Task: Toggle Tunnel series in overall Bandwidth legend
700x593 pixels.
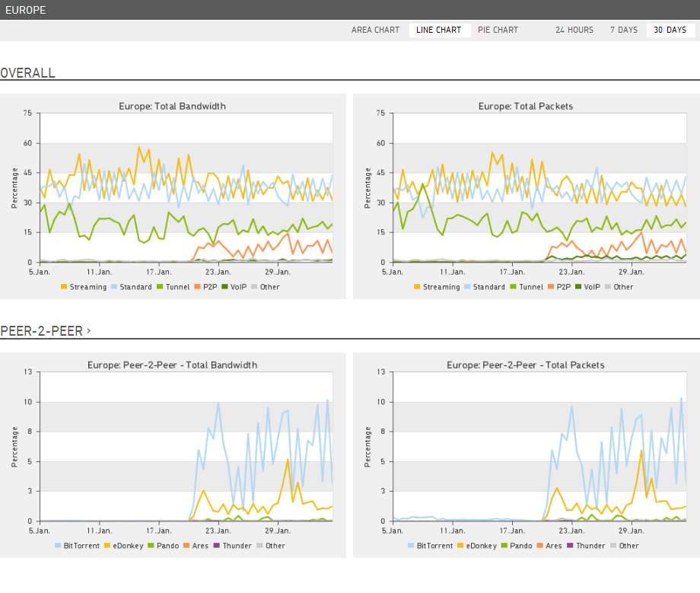Action: 173,287
